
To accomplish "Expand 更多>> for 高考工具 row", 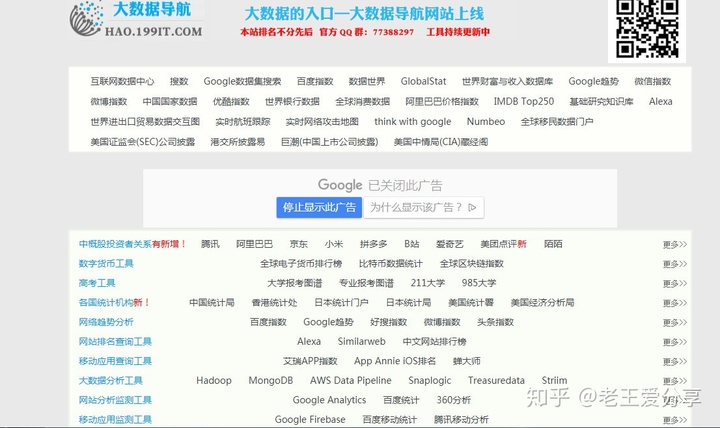I will 675,283.
